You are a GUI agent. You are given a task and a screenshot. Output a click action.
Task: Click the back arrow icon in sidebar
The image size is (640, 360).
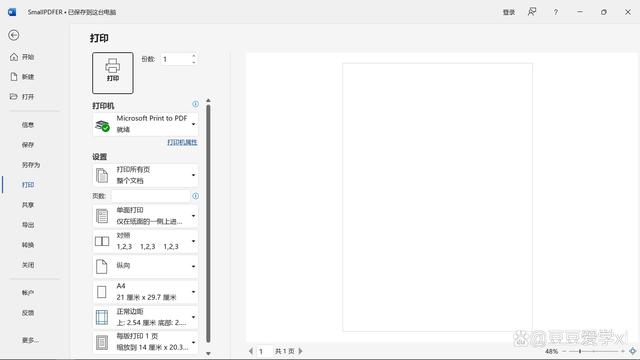click(x=14, y=35)
